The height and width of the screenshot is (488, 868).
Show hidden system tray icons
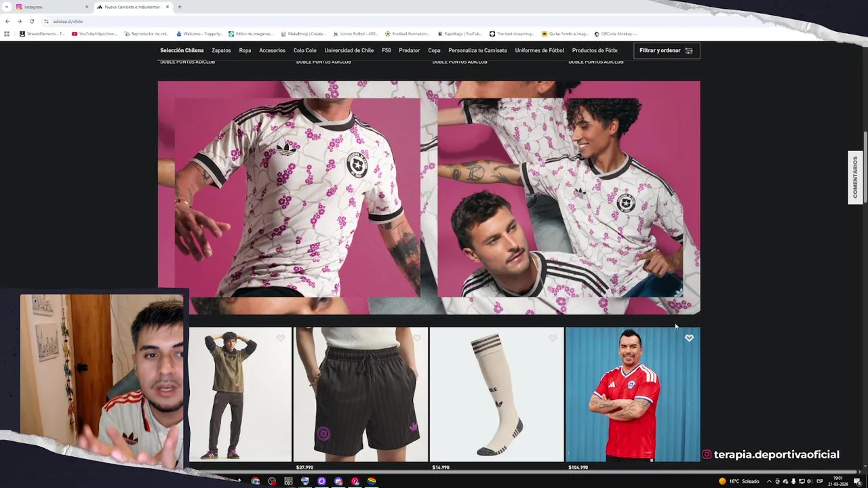click(769, 481)
